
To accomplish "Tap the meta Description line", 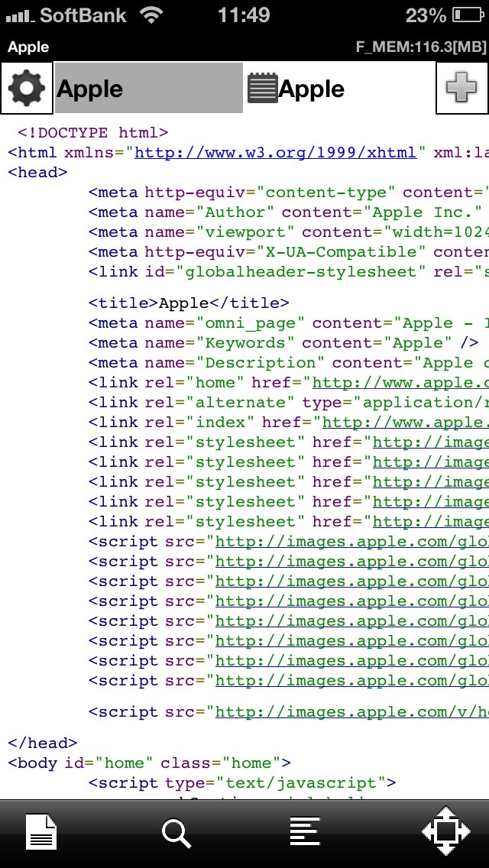I will [289, 363].
